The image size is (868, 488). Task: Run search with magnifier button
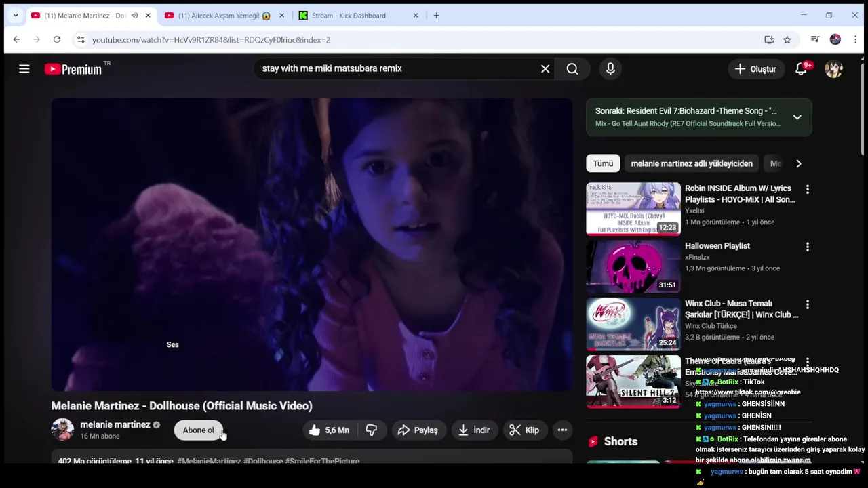(572, 68)
